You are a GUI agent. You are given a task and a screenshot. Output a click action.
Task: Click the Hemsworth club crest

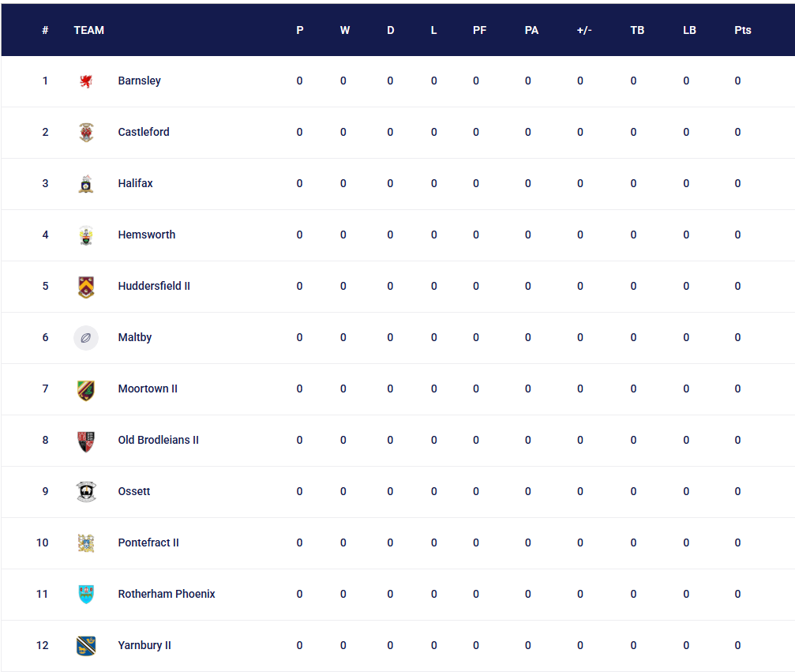click(86, 235)
